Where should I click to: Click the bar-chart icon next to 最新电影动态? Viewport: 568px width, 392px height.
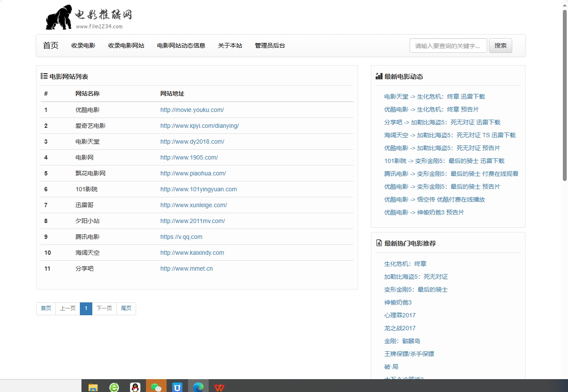(x=379, y=76)
